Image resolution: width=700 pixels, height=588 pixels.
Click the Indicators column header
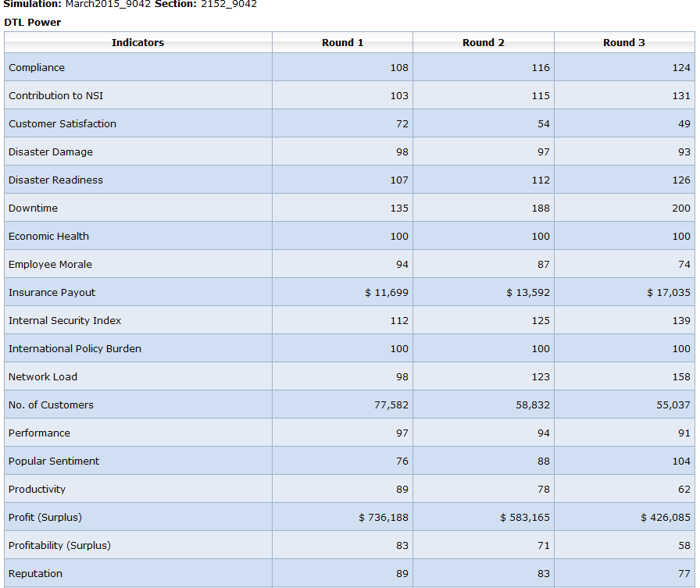click(137, 42)
